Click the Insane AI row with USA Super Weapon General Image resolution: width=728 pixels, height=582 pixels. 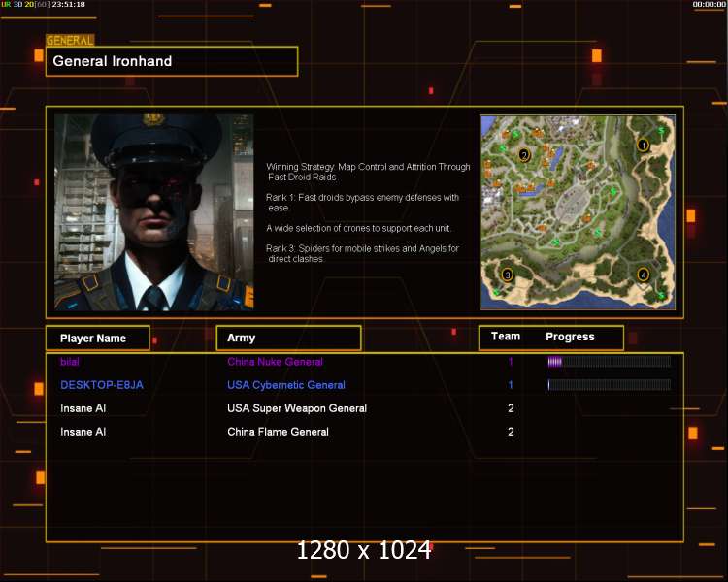click(364, 408)
